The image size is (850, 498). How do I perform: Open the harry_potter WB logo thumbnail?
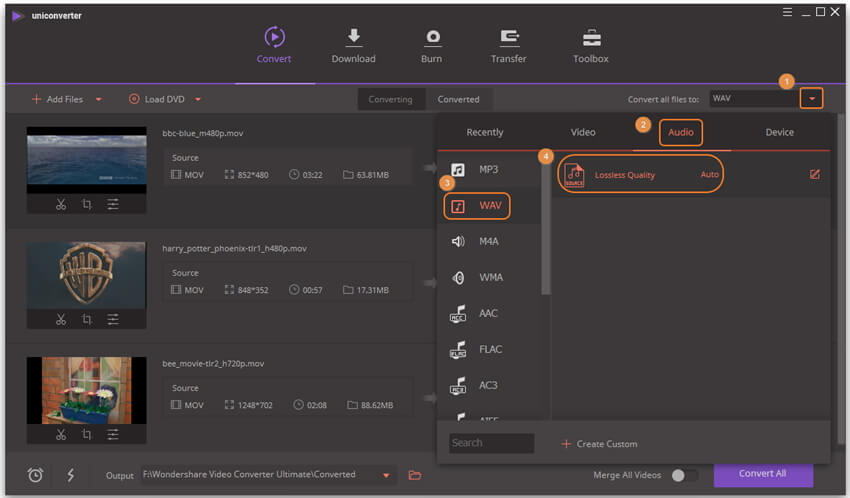click(x=87, y=275)
